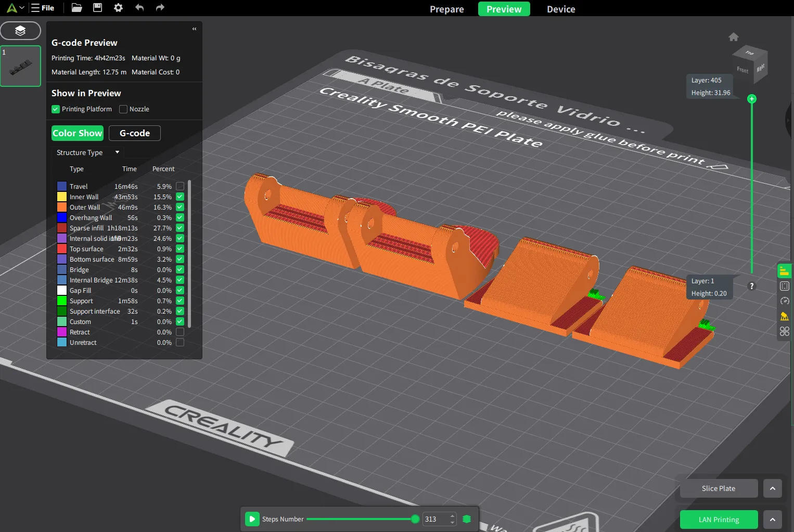Image resolution: width=794 pixels, height=532 pixels.
Task: Uncheck the Top surface checkbox
Action: pos(180,249)
